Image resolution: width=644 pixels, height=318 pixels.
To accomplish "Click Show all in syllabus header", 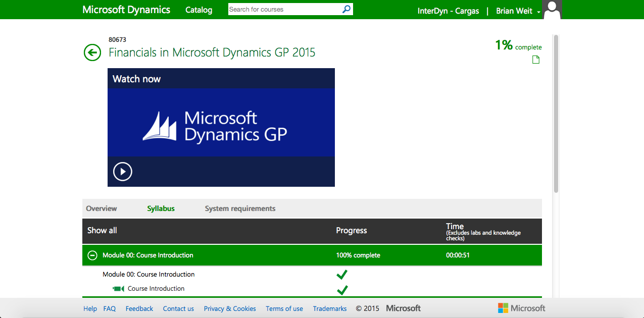I will [102, 231].
